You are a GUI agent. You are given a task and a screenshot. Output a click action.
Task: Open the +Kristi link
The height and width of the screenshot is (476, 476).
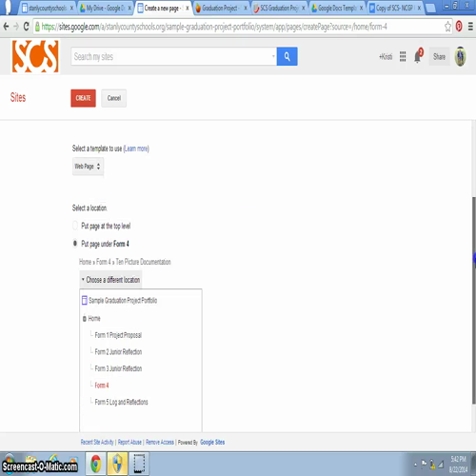coord(386,57)
